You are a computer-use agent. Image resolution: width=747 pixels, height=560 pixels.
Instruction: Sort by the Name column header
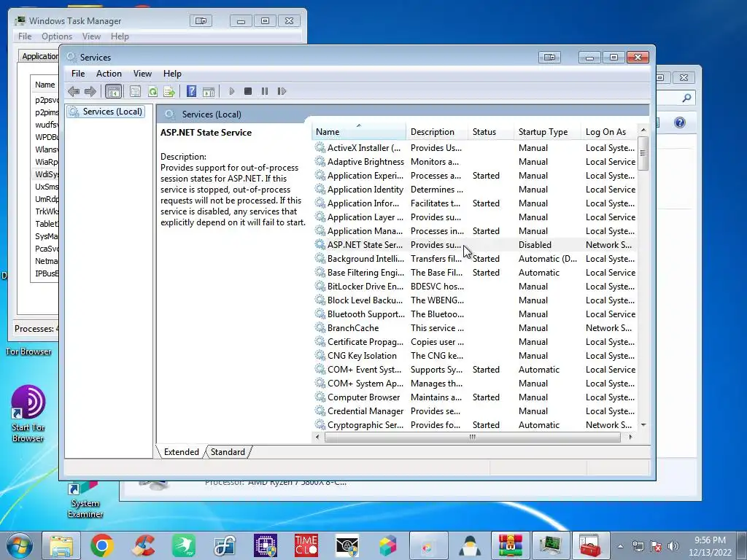pyautogui.click(x=359, y=132)
